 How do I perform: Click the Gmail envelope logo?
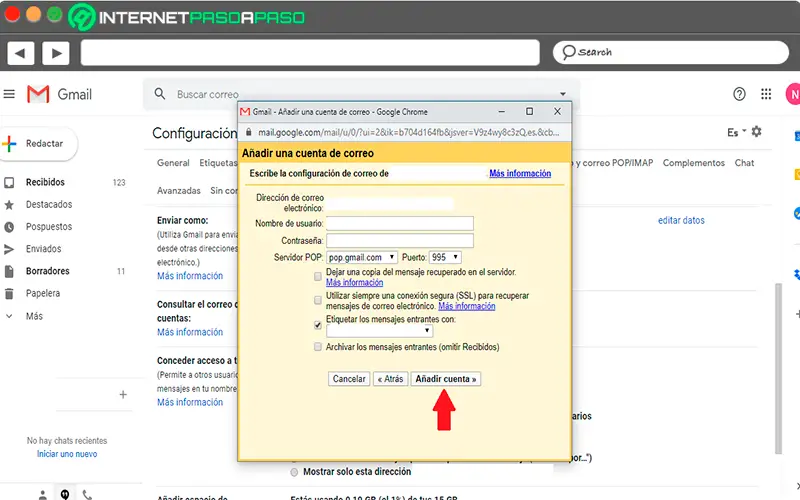point(38,94)
